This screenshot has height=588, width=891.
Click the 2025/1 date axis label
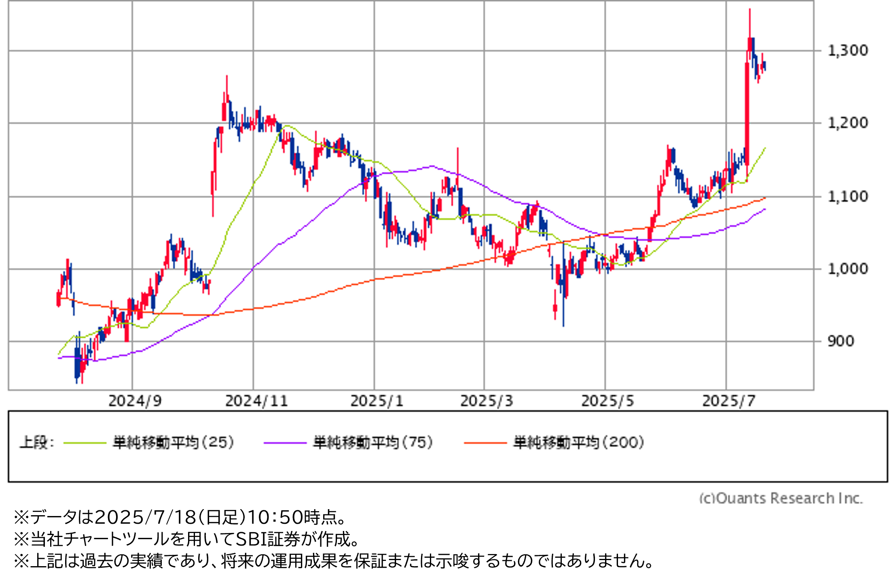377,401
